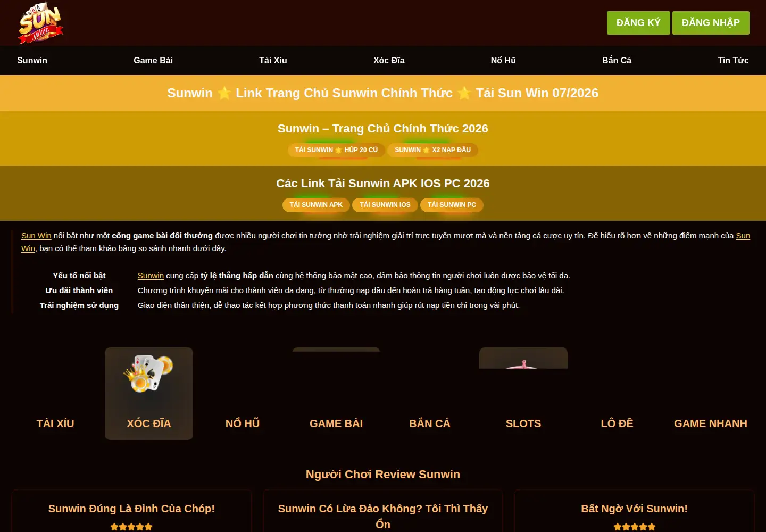Click the star rating under 'Bất Ngờ Với Sunwin!'
The image size is (766, 532).
coord(634,527)
